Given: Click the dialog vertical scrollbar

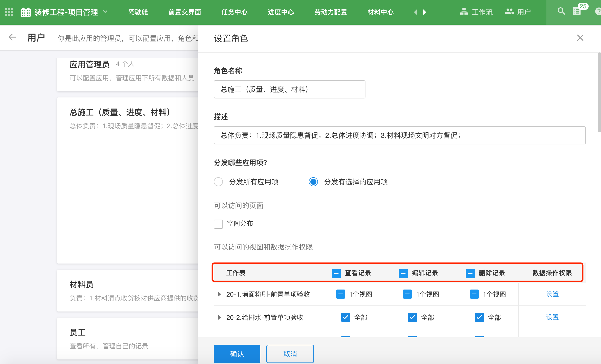Looking at the screenshot, I should coord(599,92).
